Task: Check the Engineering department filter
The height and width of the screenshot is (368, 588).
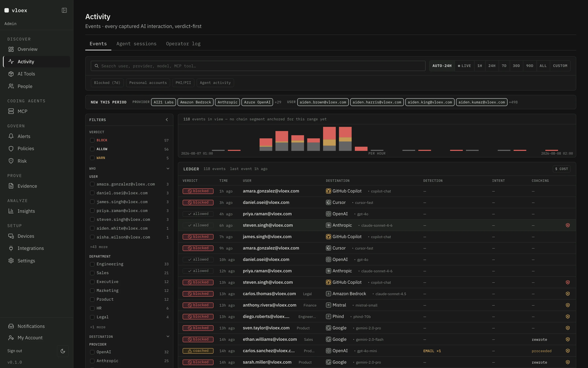Action: pyautogui.click(x=92, y=264)
